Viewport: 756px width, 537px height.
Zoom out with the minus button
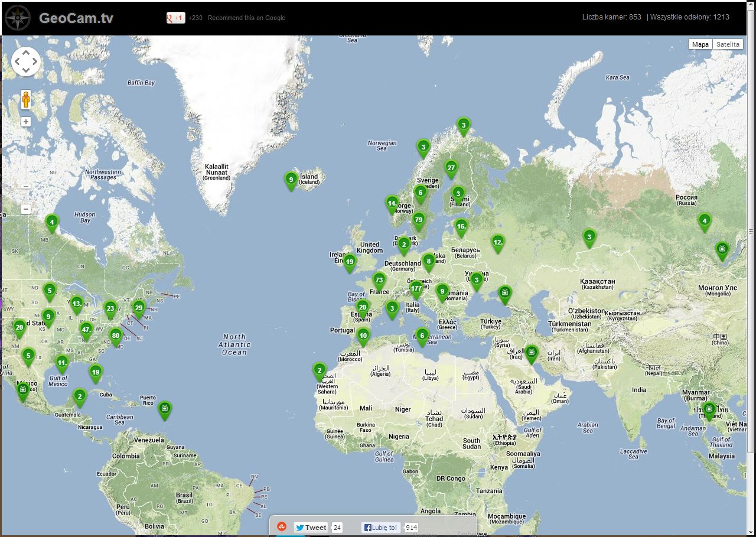(x=26, y=209)
